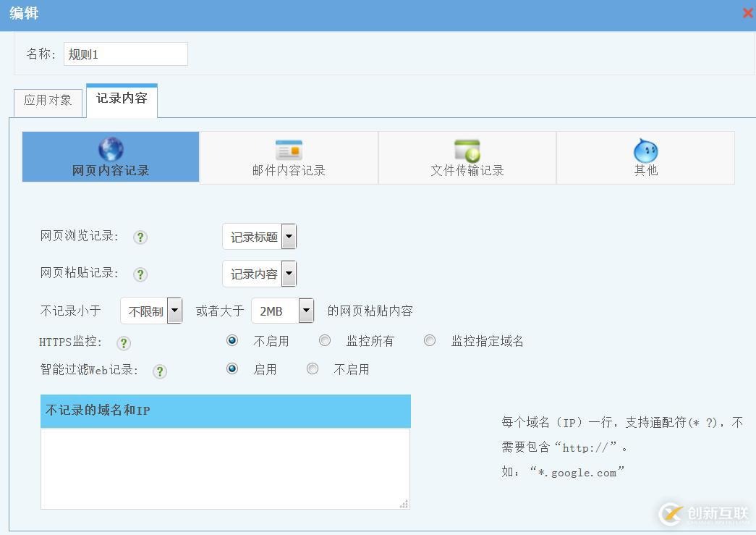Click the HTTPS监控 label
756x535 pixels.
70,342
